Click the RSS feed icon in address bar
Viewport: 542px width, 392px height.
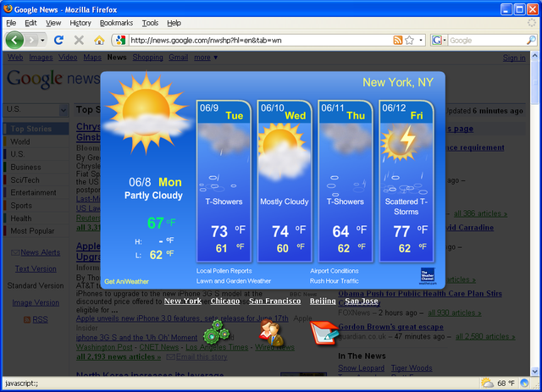click(x=397, y=40)
